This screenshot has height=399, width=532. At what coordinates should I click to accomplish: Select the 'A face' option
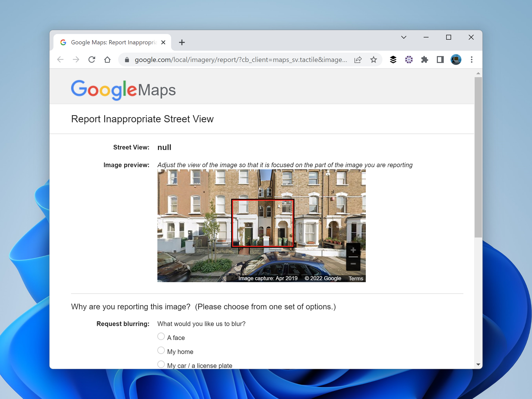click(x=161, y=336)
